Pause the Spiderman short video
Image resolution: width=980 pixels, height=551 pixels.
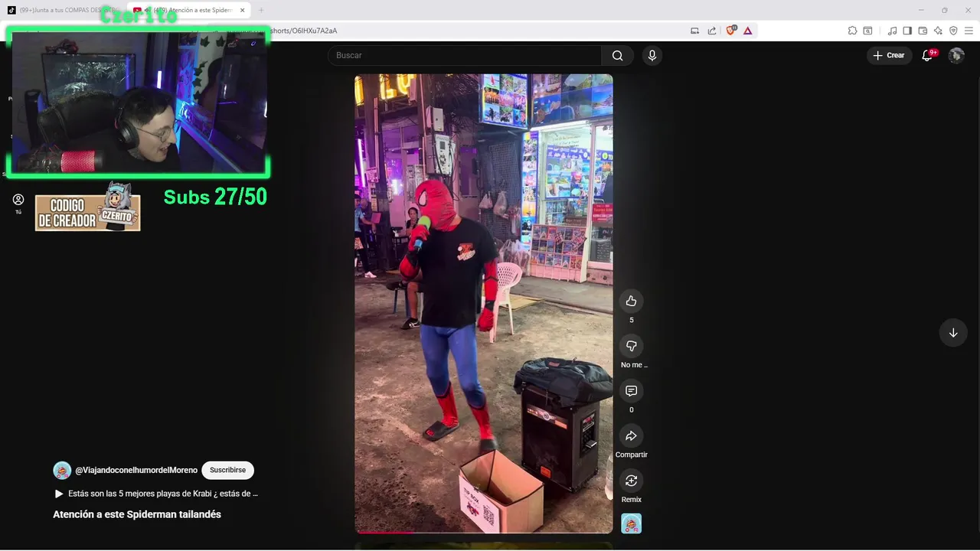483,303
